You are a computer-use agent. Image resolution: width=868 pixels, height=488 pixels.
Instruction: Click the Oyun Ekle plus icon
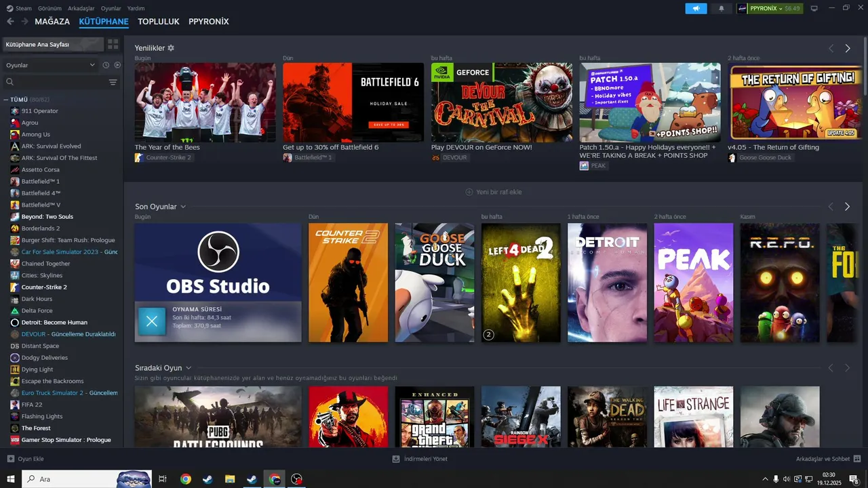coord(10,459)
